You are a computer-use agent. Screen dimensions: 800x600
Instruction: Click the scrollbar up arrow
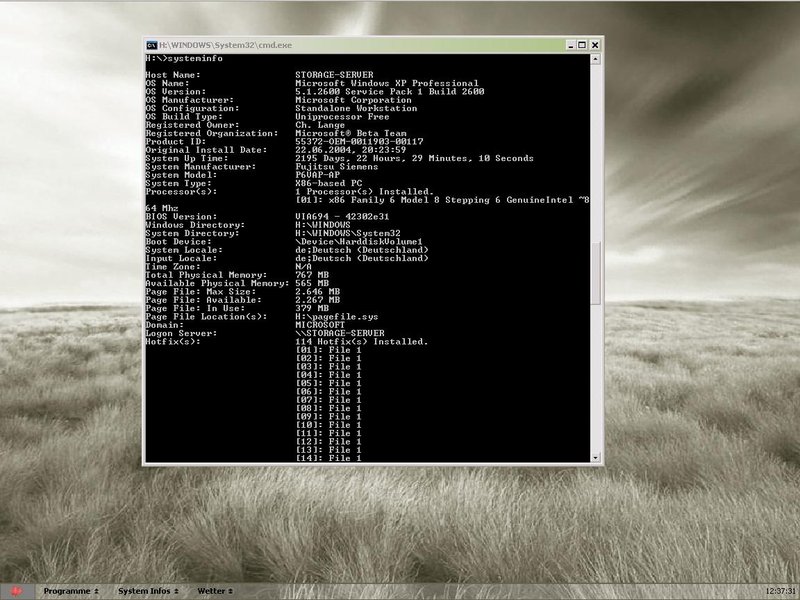(x=597, y=60)
